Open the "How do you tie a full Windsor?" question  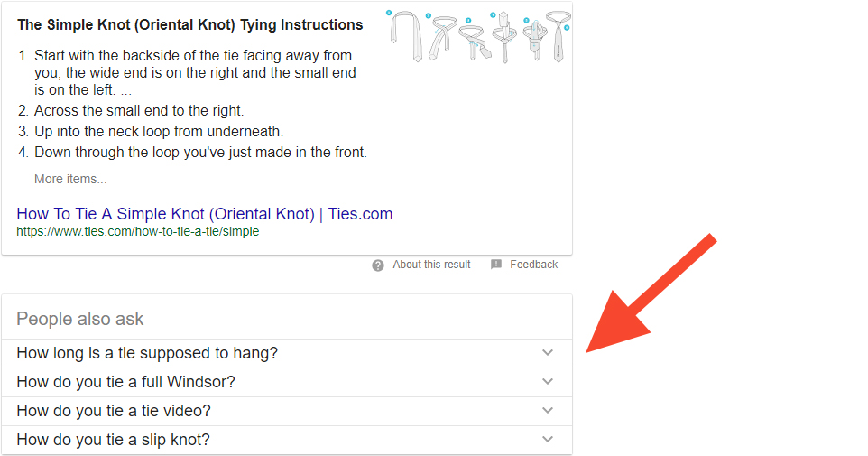[287, 382]
